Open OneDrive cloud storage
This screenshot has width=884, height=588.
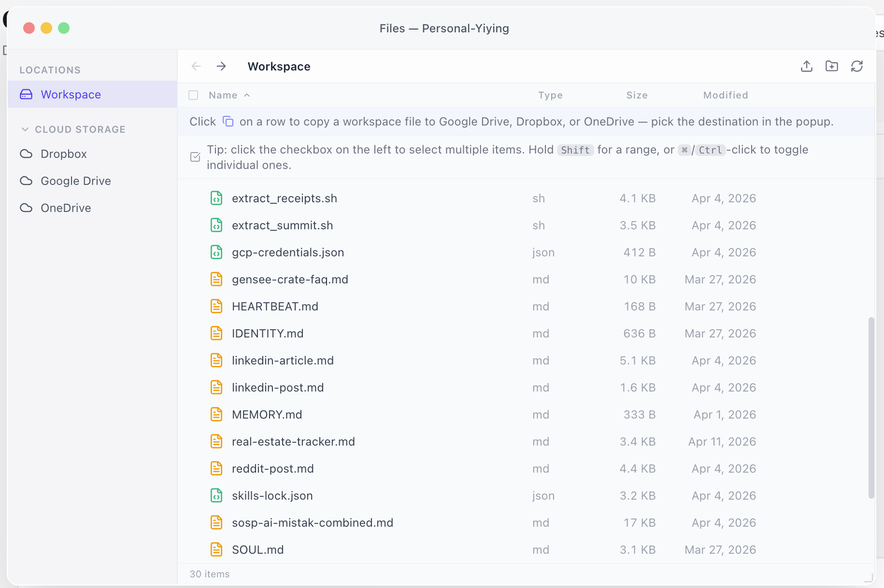pyautogui.click(x=65, y=208)
